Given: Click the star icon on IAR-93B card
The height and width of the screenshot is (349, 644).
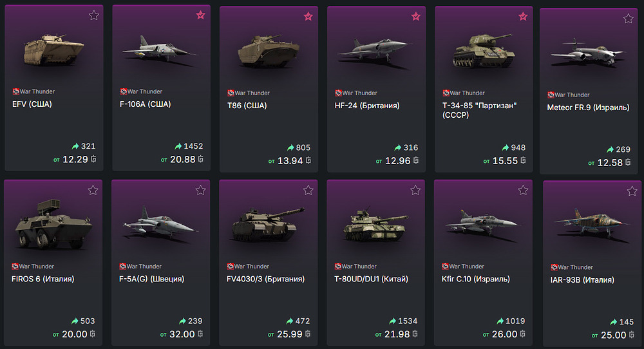Looking at the screenshot, I should (x=630, y=191).
